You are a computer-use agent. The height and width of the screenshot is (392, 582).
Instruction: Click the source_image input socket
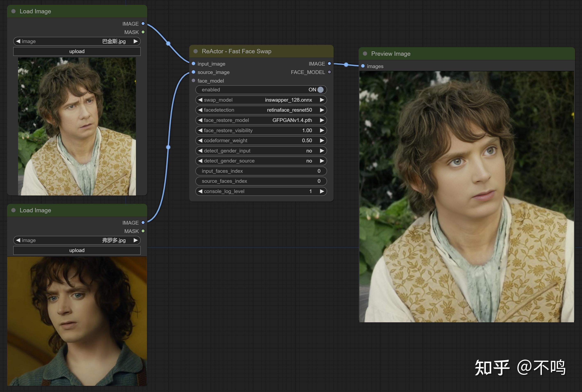[x=193, y=72]
